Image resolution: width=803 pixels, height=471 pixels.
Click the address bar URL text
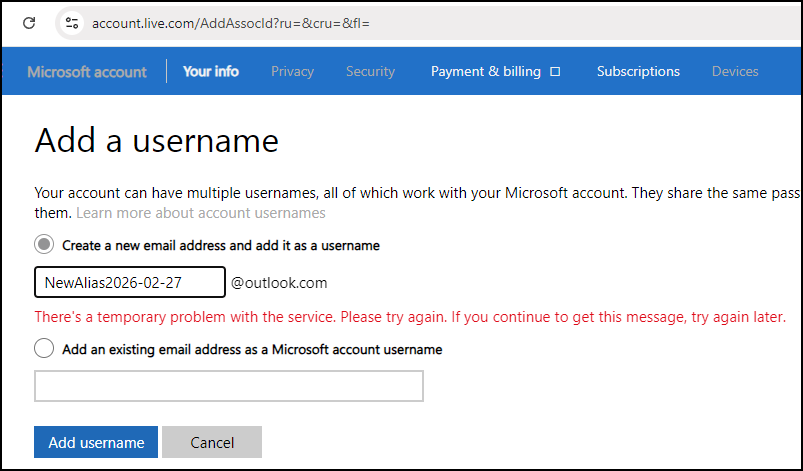(x=230, y=24)
